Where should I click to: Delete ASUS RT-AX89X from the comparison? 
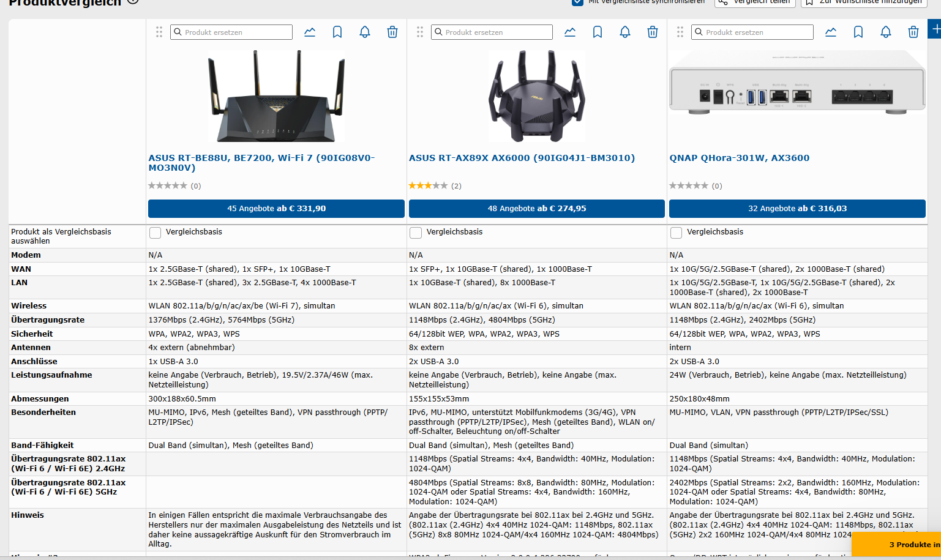click(x=653, y=32)
